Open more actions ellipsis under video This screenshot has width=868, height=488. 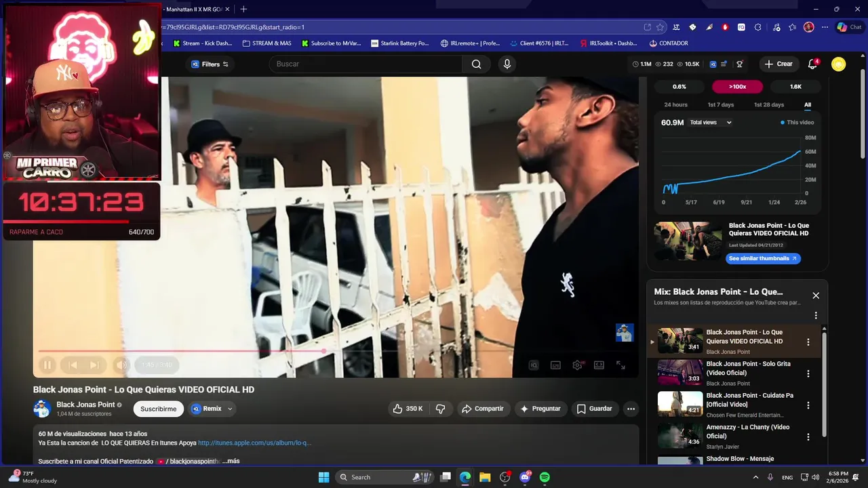click(x=631, y=409)
